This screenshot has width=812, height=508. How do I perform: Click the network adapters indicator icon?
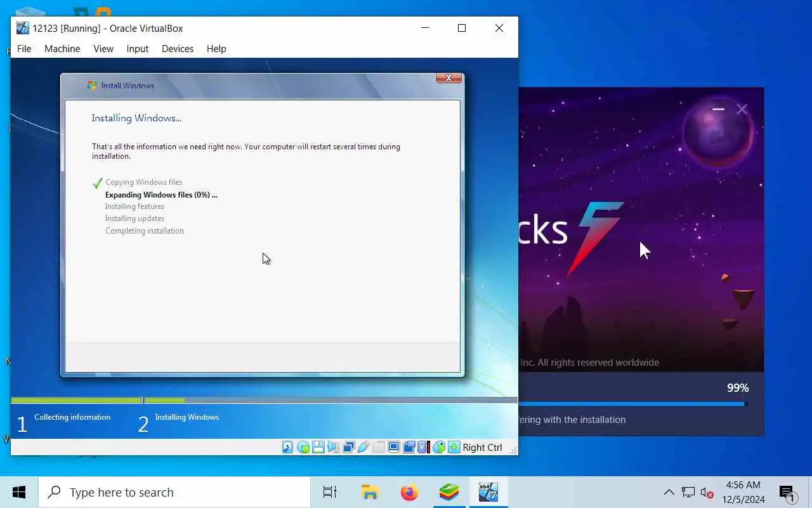[x=348, y=447]
